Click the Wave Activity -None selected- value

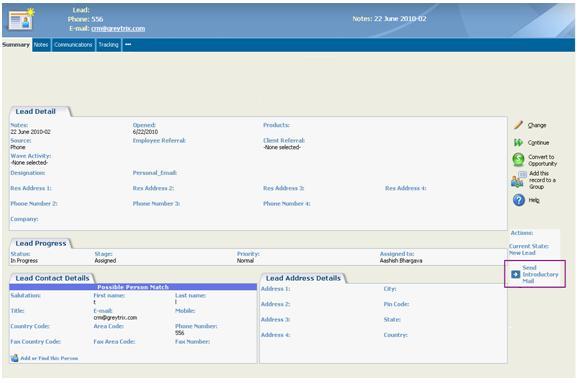coord(29,163)
